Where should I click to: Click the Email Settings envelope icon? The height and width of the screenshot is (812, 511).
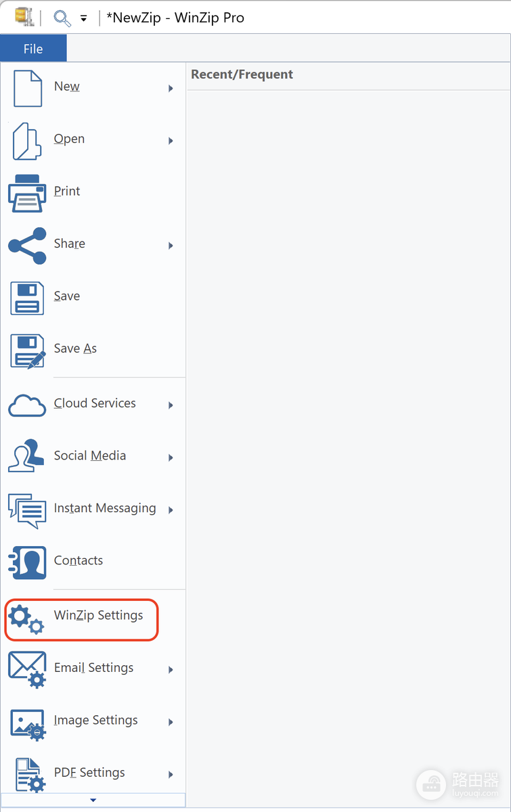27,670
